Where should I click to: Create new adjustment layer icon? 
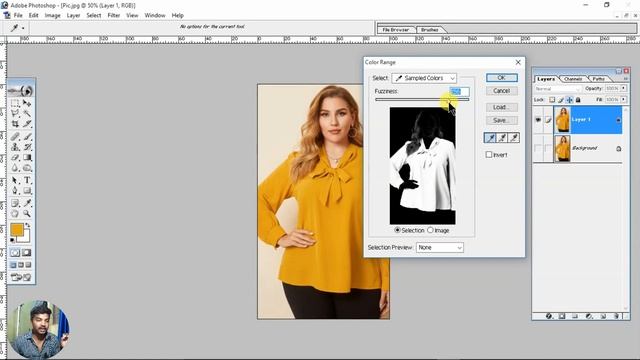click(589, 316)
